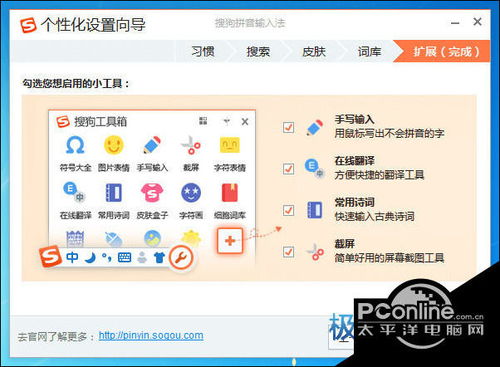This screenshot has height=367, width=500.
Task: Toggle 中 Chinese/English mode on status bar
Action: [x=72, y=257]
